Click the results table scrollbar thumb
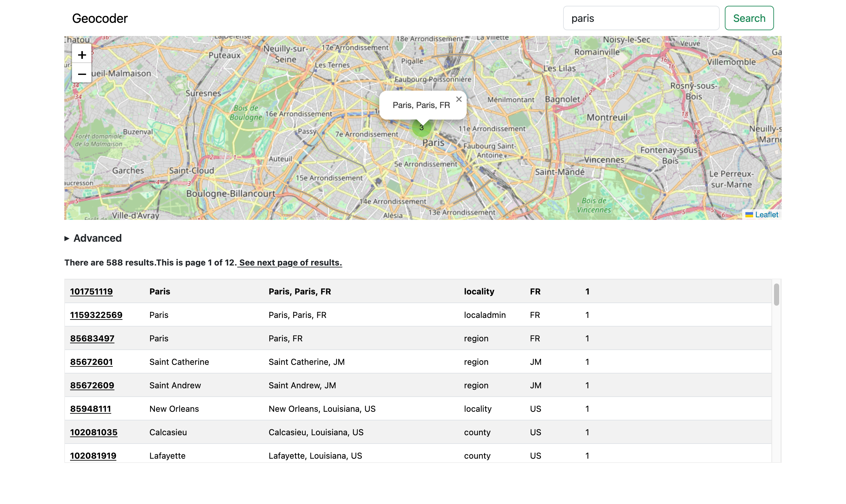 coord(776,294)
